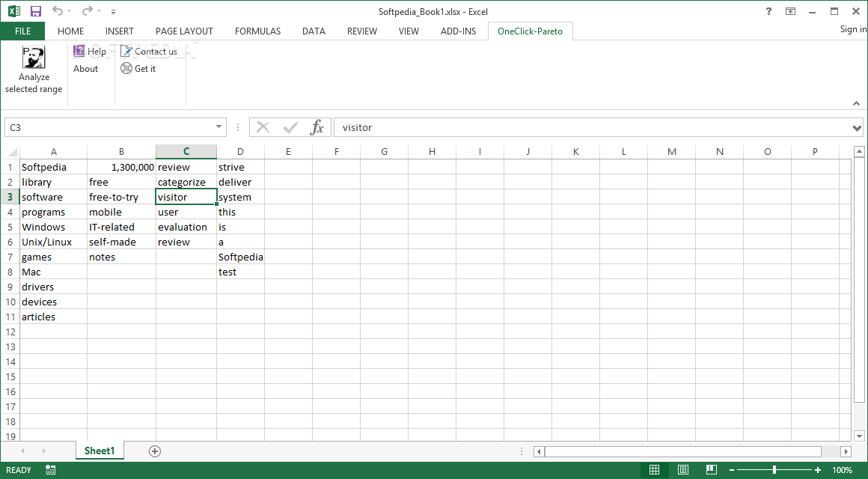This screenshot has width=868, height=479.
Task: Open the Undo history dropdown arrow
Action: 69,11
